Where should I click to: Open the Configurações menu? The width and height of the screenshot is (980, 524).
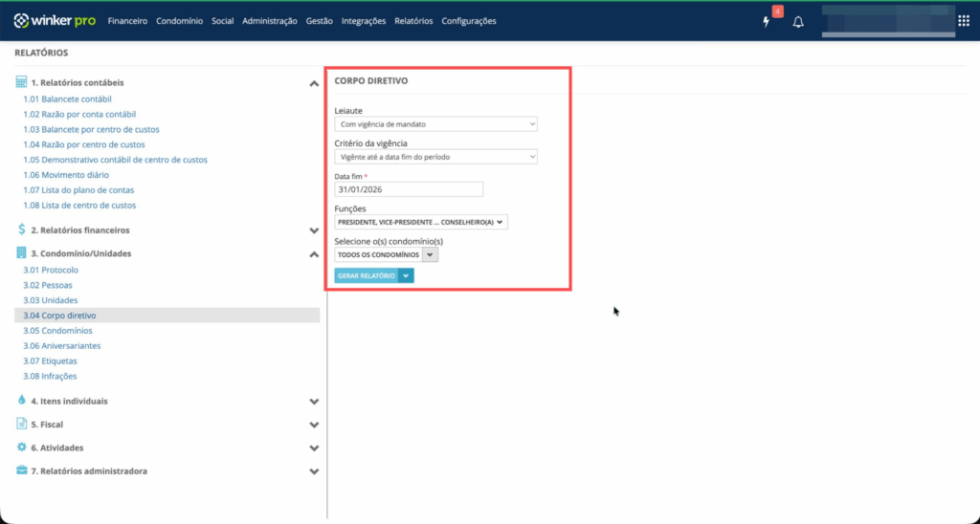[469, 21]
